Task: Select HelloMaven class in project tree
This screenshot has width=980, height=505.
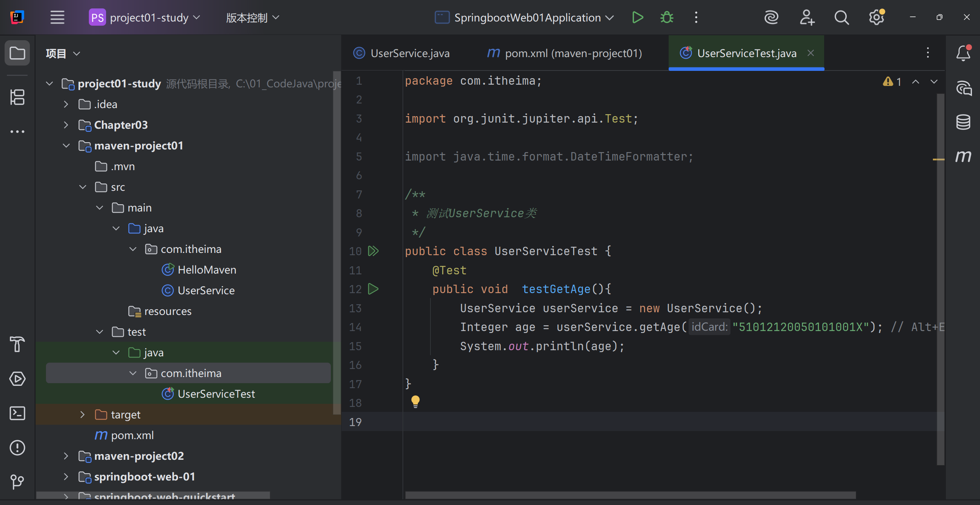Action: (x=206, y=270)
